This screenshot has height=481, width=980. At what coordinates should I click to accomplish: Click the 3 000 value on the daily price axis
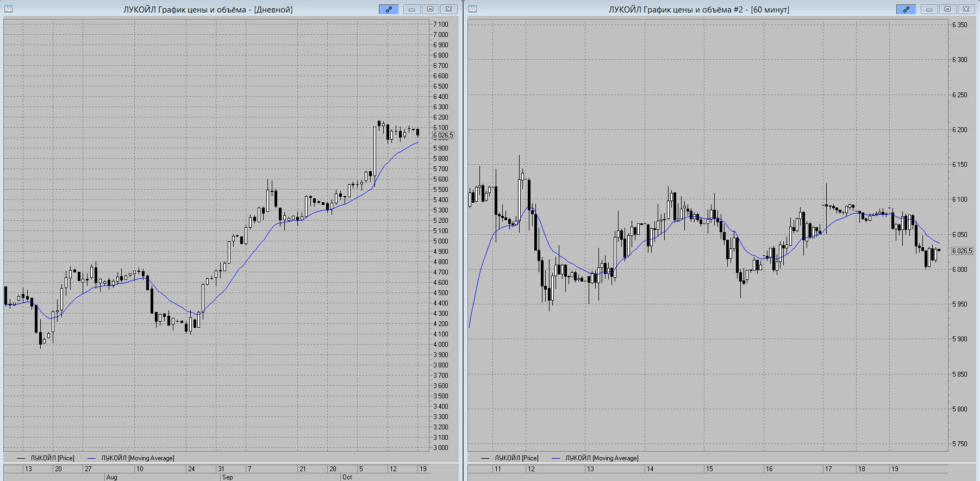click(441, 448)
